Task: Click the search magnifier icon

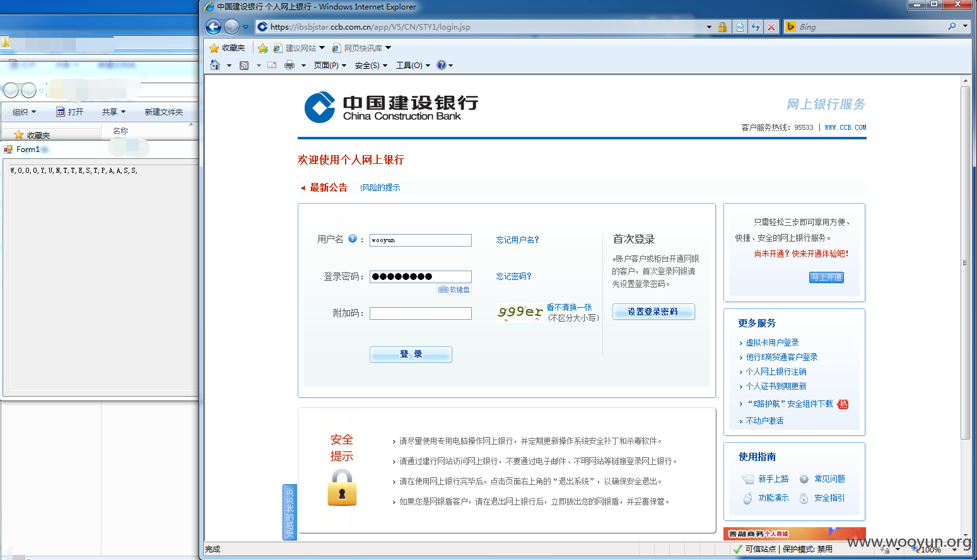Action: click(952, 26)
